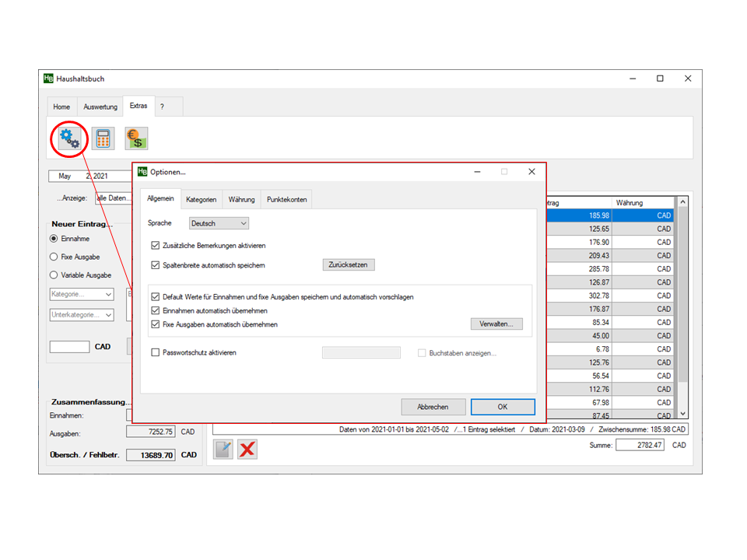Viewport: 747px width, 560px height.
Task: Close the Optionen dialog window
Action: tap(531, 172)
